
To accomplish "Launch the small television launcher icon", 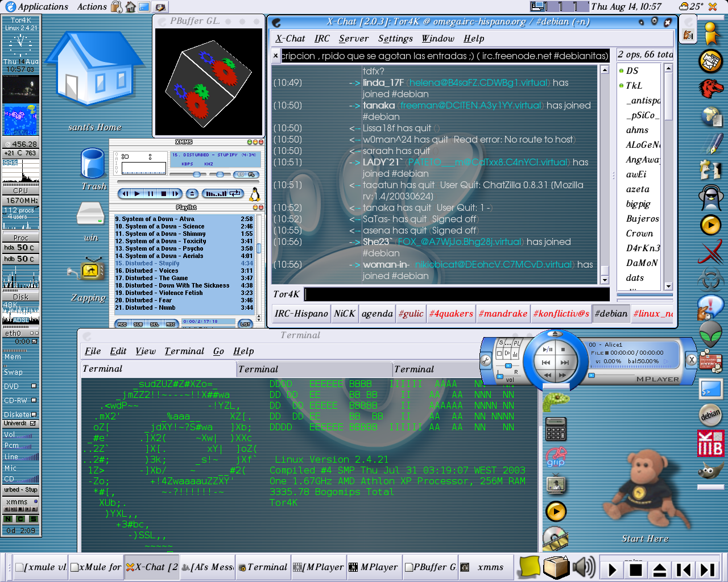I will [556, 484].
